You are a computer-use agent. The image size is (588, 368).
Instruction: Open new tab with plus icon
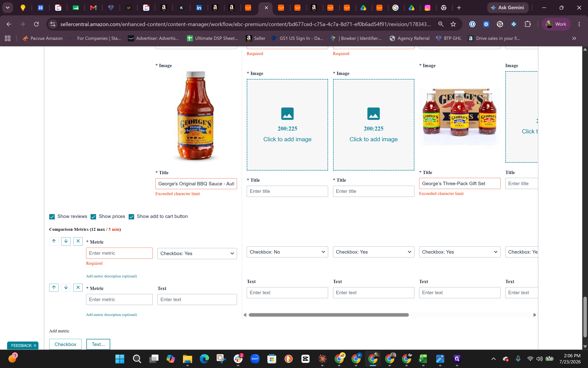pyautogui.click(x=459, y=8)
